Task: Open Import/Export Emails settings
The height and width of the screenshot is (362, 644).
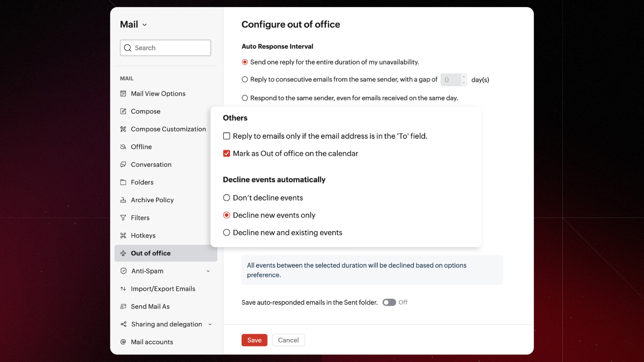Action: 163,289
